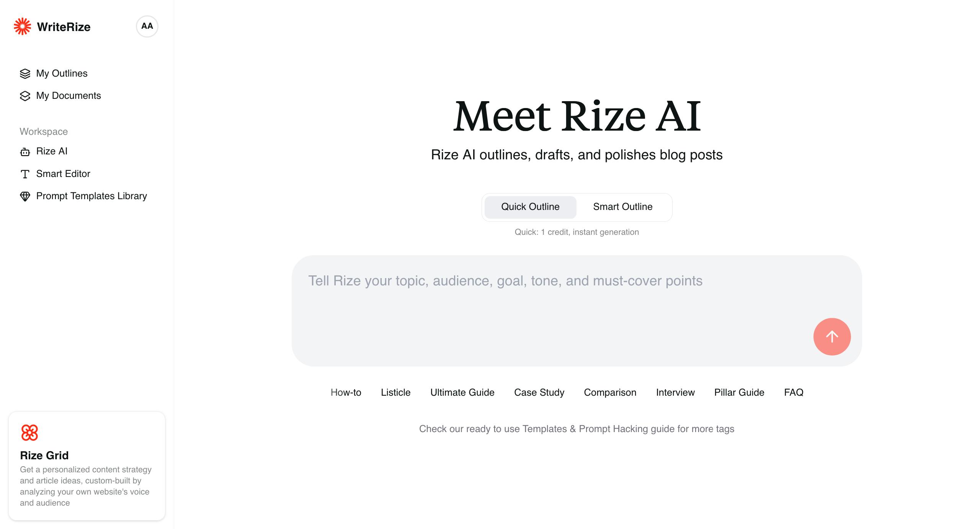
Task: Open My Documents using its sidebar icon
Action: 25,96
